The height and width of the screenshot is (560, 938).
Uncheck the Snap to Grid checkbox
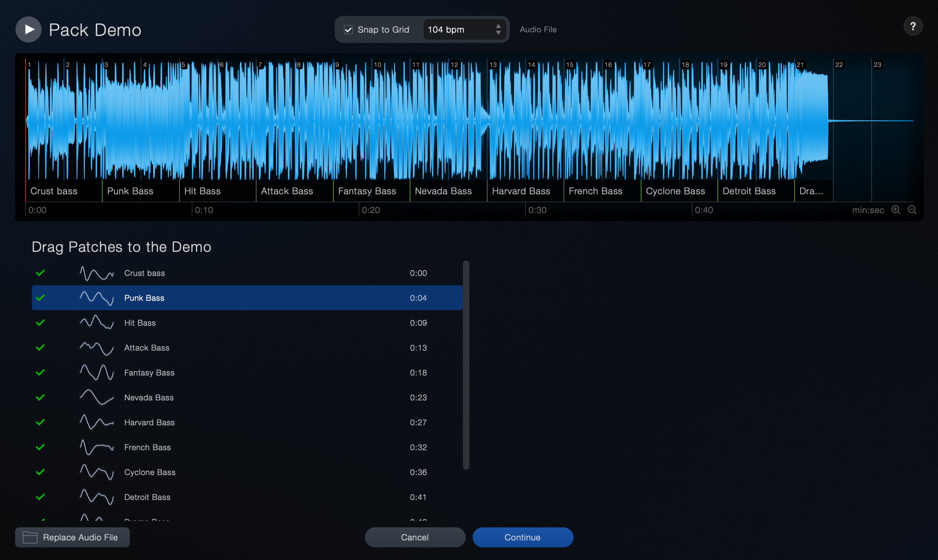tap(348, 30)
